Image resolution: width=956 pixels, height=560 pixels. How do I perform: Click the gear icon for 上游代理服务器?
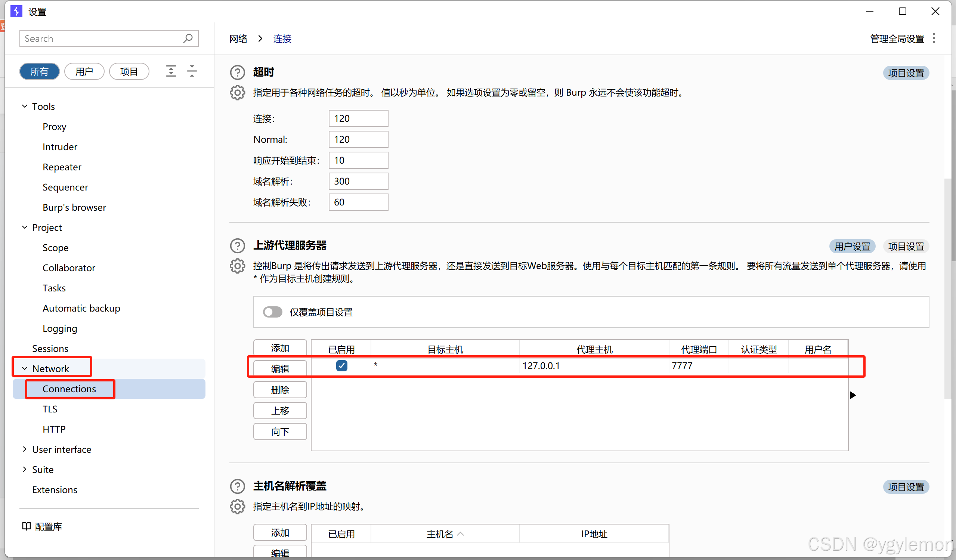click(238, 266)
